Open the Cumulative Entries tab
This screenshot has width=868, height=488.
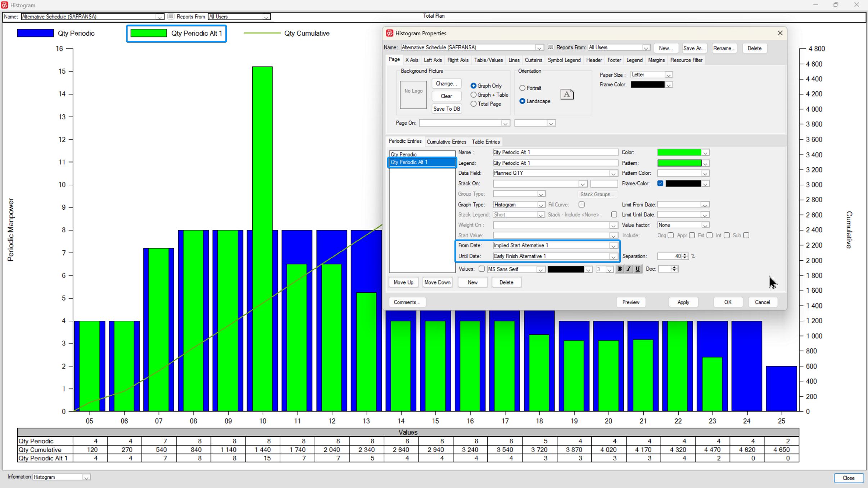click(x=446, y=142)
